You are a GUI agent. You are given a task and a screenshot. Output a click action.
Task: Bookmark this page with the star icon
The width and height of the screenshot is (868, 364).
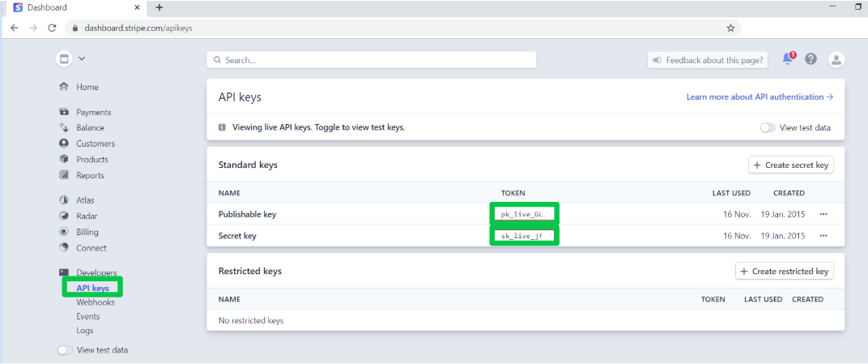point(730,28)
